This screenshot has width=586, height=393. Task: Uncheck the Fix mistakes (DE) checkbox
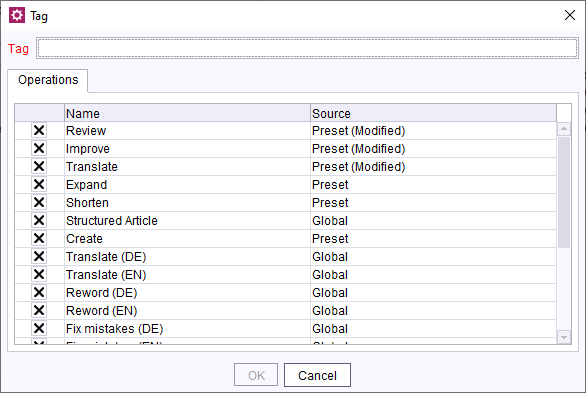(39, 328)
